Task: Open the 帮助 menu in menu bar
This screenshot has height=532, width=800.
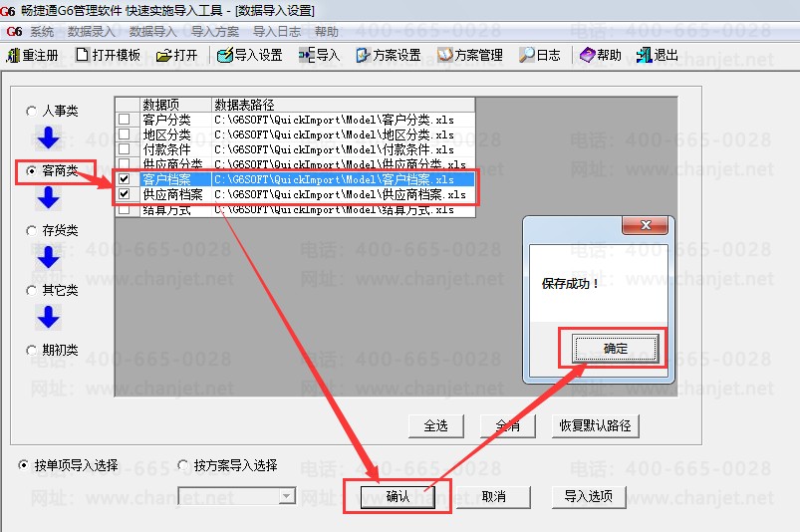Action: coord(327,32)
